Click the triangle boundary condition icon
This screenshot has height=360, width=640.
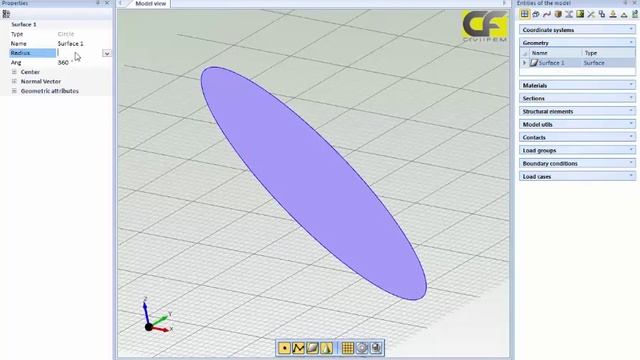coord(624,15)
